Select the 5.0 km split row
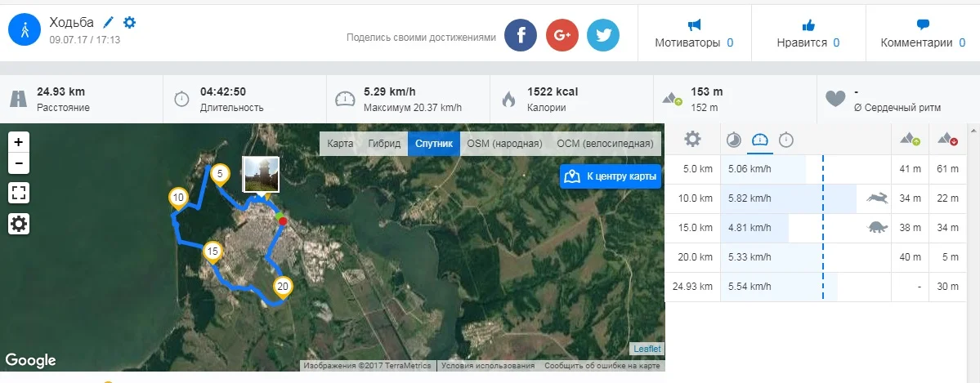This screenshot has height=383, width=980. pos(817,169)
